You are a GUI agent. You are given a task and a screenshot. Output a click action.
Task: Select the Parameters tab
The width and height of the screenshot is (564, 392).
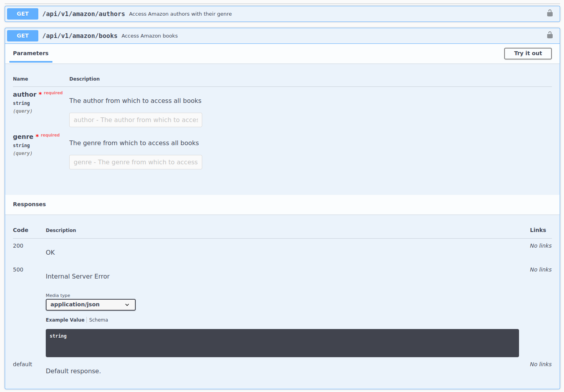coord(31,53)
